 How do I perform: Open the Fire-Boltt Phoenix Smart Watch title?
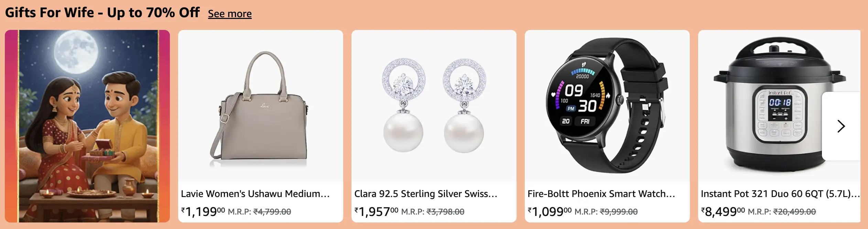601,194
